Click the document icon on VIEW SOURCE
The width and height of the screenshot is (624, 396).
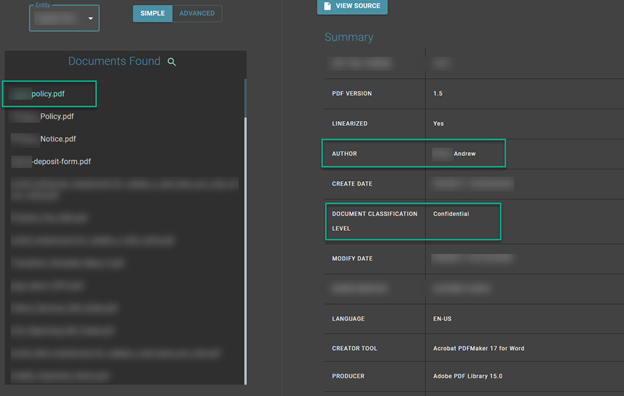click(327, 6)
